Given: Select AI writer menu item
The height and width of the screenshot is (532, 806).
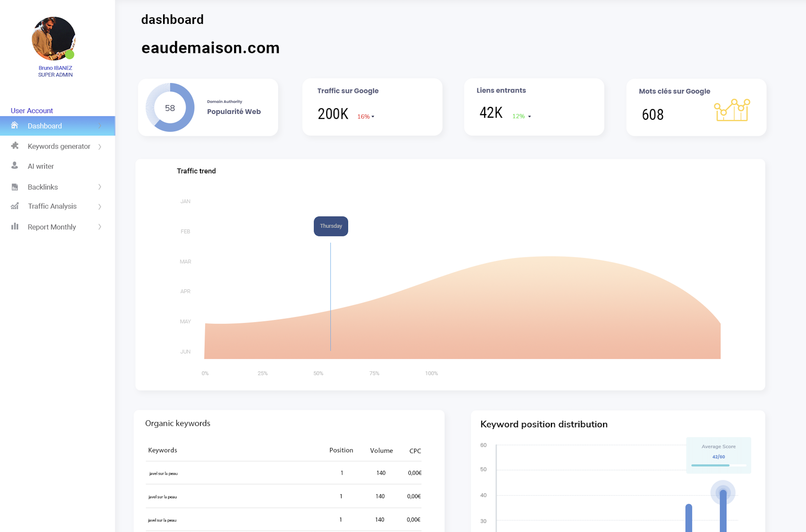Looking at the screenshot, I should (x=58, y=166).
